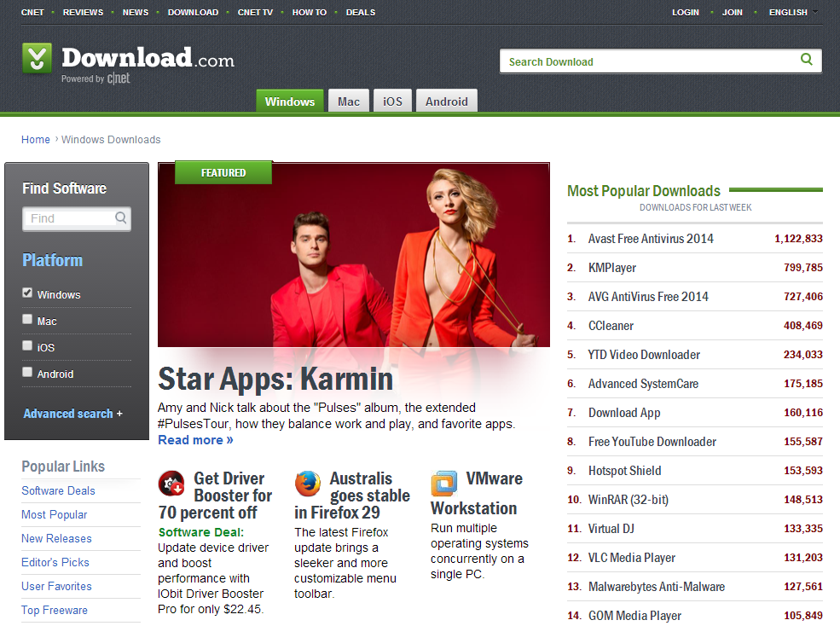The width and height of the screenshot is (840, 626).
Task: Open Get Driver Booster deal headline
Action: tap(216, 496)
